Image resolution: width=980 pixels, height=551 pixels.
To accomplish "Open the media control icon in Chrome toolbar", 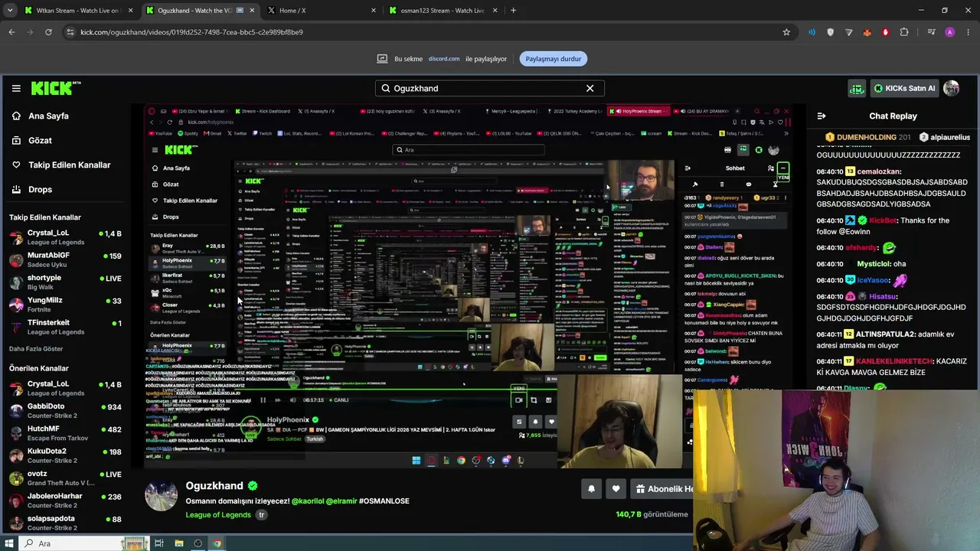I will pyautogui.click(x=931, y=32).
